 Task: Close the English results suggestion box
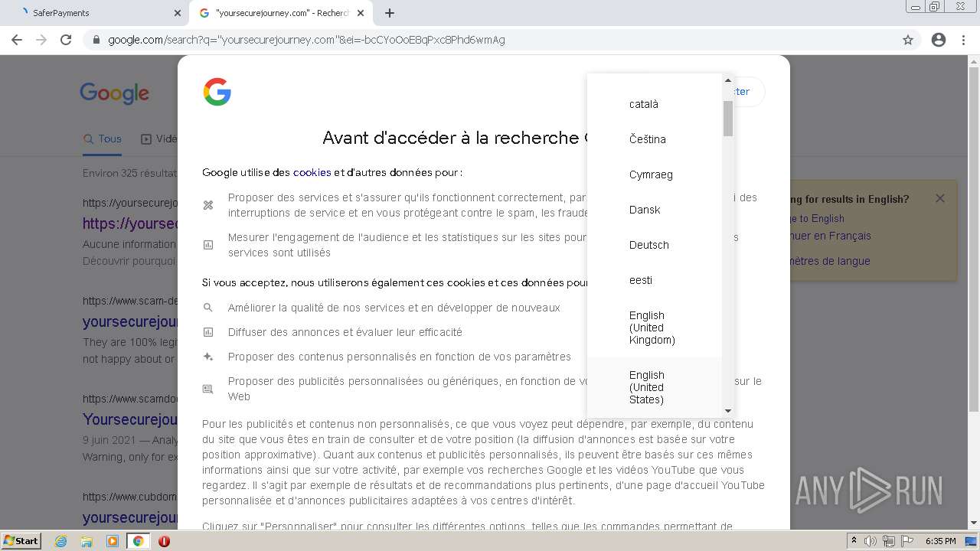[x=940, y=198]
